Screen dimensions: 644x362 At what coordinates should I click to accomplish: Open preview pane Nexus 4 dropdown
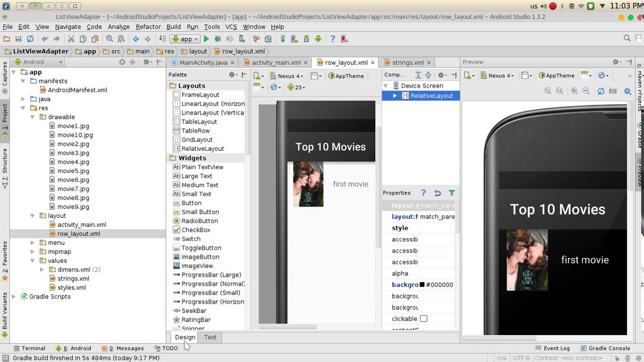(498, 75)
